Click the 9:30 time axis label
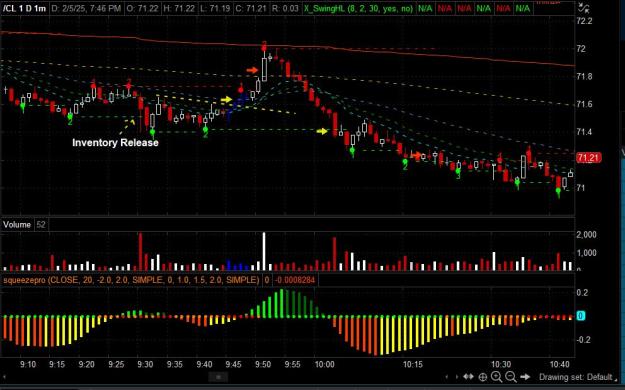Viewport: 625px width, 390px height. pyautogui.click(x=145, y=364)
